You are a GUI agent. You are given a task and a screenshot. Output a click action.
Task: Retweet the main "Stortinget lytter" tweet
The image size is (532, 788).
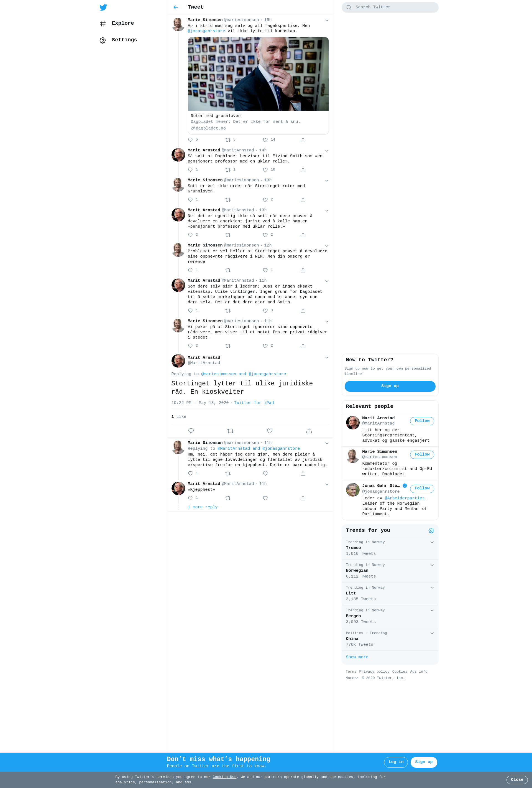231,431
